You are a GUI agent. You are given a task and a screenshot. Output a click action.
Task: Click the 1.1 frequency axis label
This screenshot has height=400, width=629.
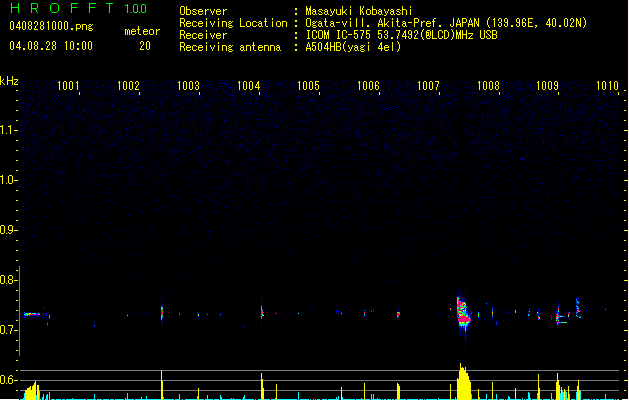8,130
